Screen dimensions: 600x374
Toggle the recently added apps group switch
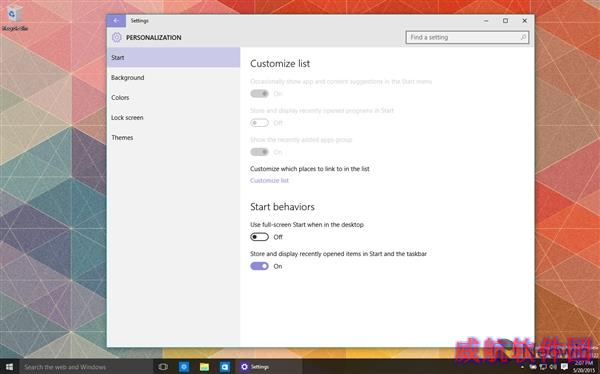click(259, 152)
